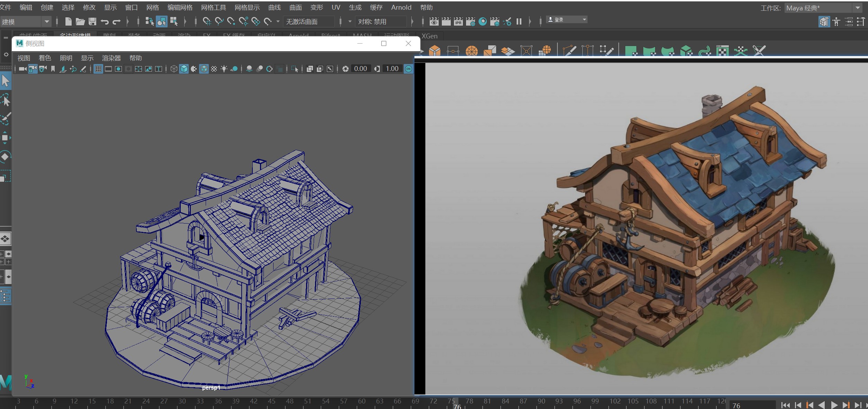Screen dimensions: 868x409
Task: Open the Hypershade round icon
Action: 483,21
